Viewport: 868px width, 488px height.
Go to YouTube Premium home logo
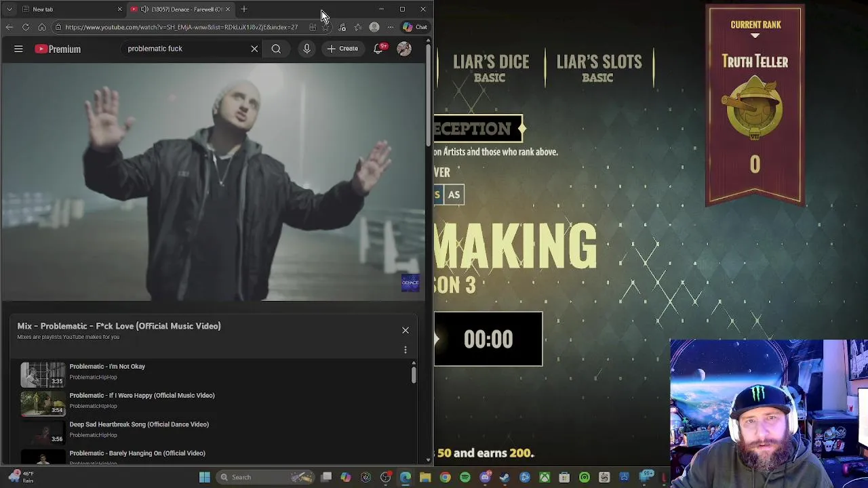pos(58,49)
